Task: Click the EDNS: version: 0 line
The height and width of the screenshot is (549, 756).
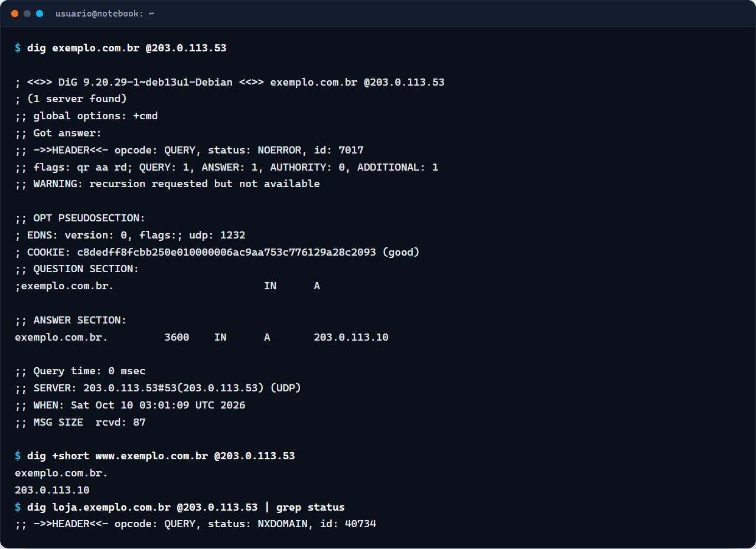Action: point(130,235)
